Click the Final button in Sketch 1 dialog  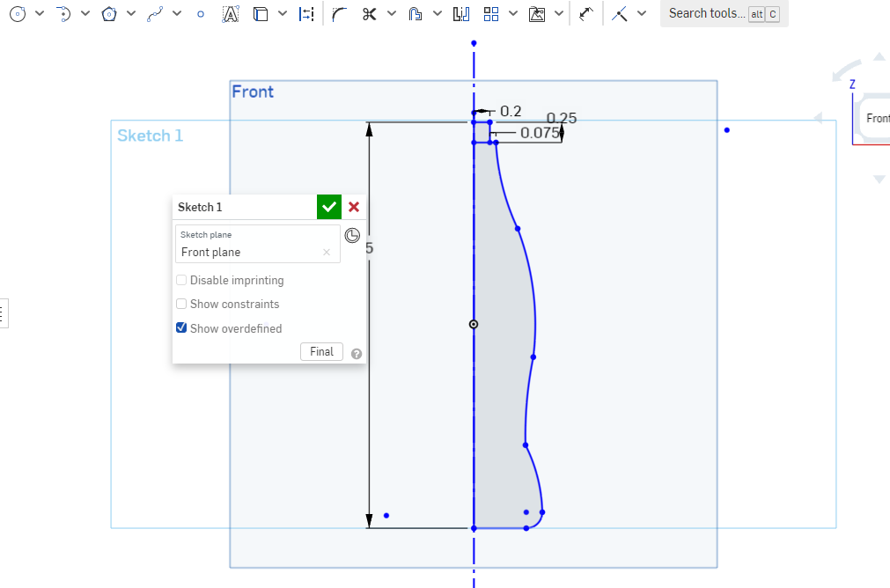[x=321, y=351]
